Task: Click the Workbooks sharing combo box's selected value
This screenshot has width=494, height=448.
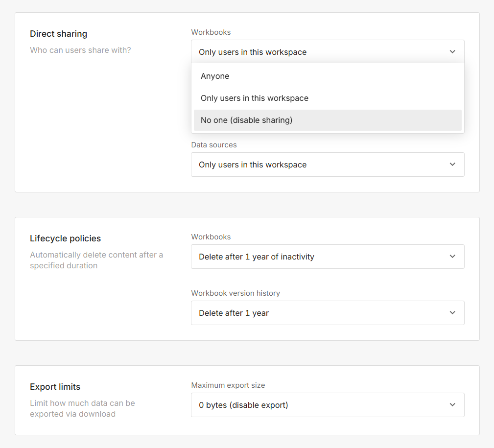Action: pos(253,52)
